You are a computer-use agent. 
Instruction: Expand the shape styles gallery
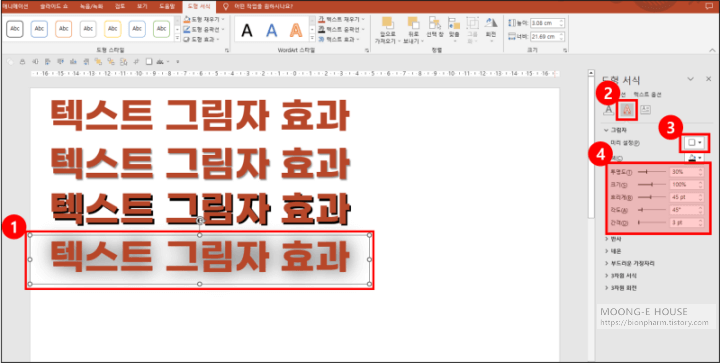point(177,39)
